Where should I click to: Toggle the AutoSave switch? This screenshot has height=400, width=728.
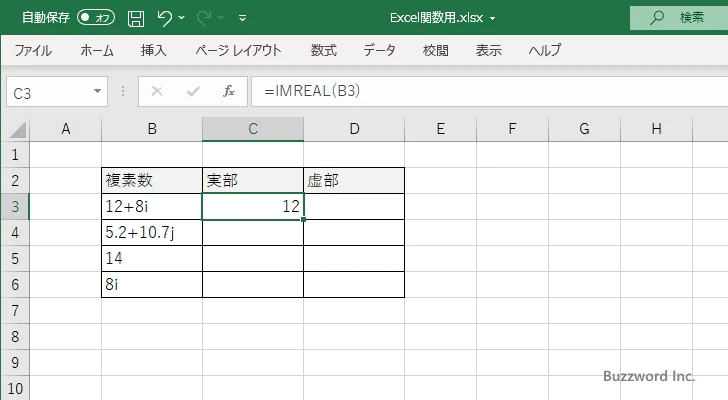pyautogui.click(x=96, y=18)
